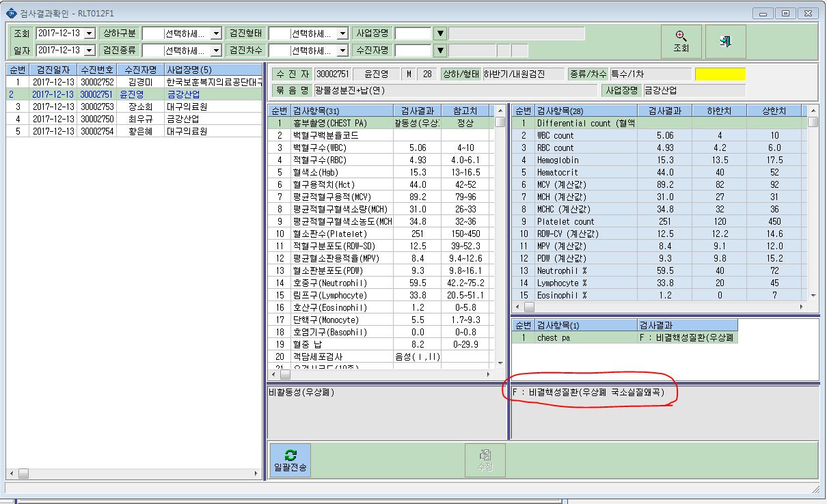Open the 사업장명 lookup arrow
The image size is (827, 504).
point(440,33)
